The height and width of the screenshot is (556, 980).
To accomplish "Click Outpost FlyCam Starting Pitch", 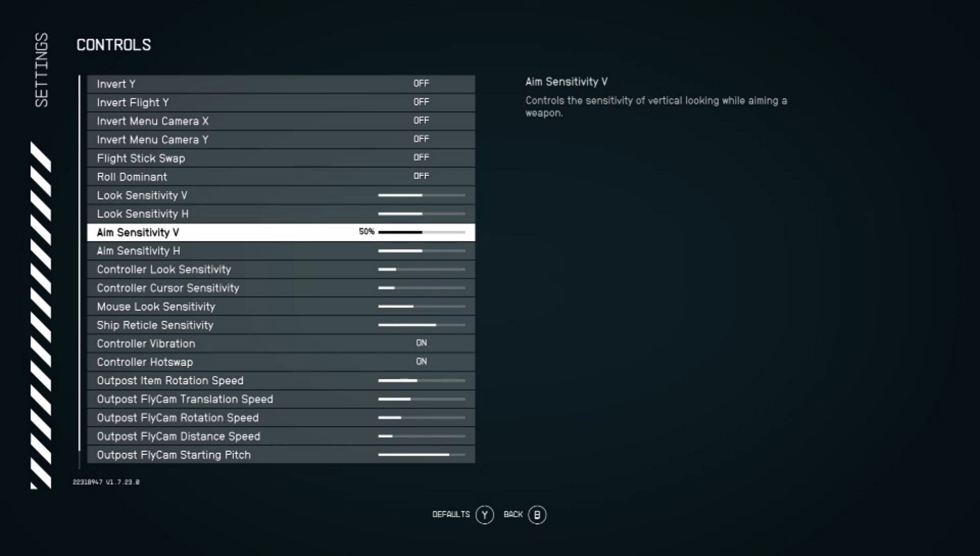I will coord(174,454).
